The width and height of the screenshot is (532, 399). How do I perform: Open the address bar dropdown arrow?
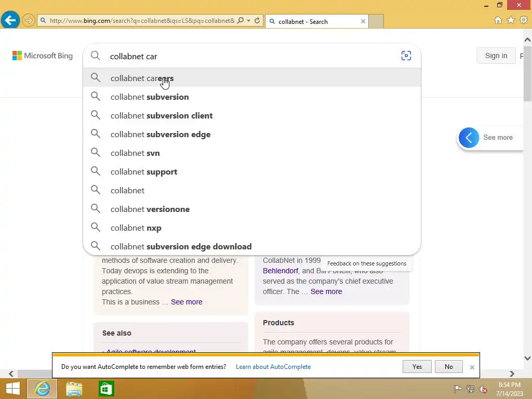[249, 20]
